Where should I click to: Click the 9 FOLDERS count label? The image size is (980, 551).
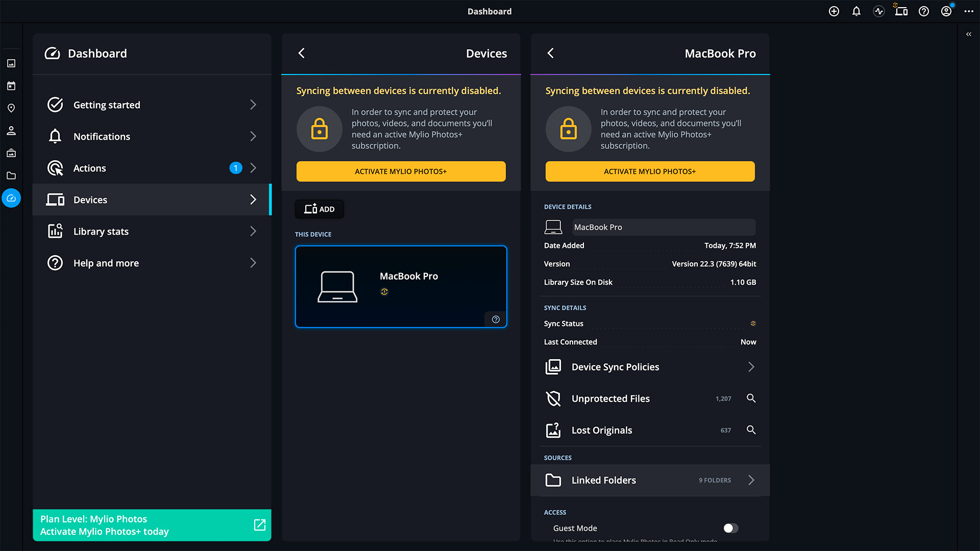click(715, 480)
